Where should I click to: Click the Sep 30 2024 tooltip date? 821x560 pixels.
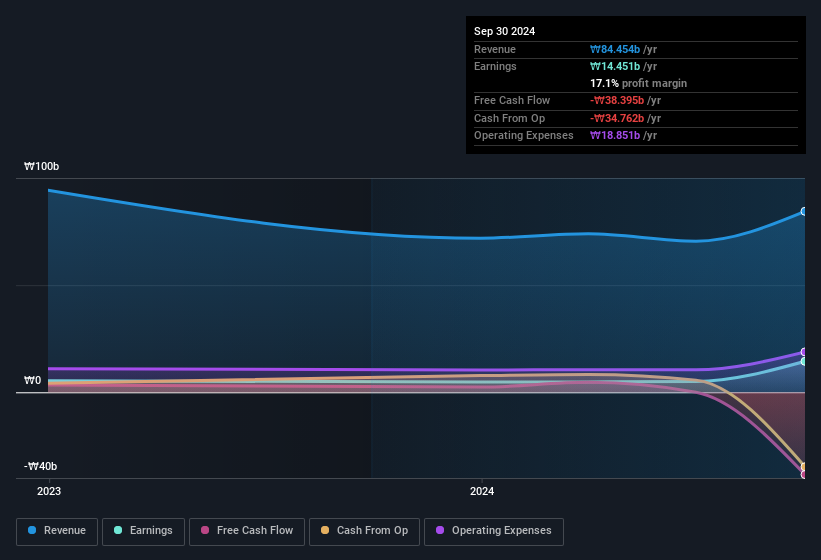[x=504, y=31]
